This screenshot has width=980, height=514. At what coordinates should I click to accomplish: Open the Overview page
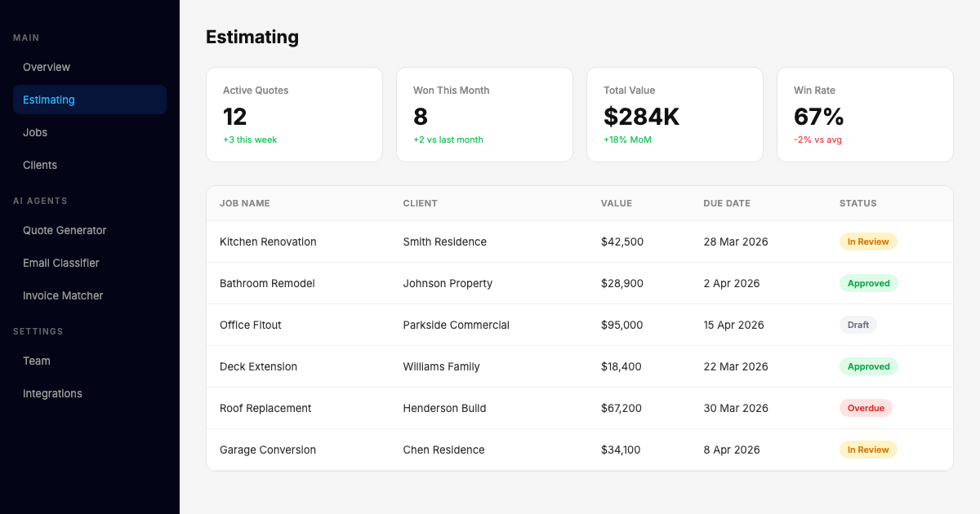pyautogui.click(x=47, y=67)
